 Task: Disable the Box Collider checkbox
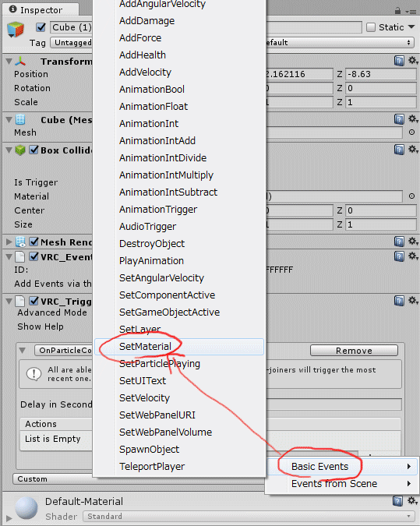(x=34, y=150)
